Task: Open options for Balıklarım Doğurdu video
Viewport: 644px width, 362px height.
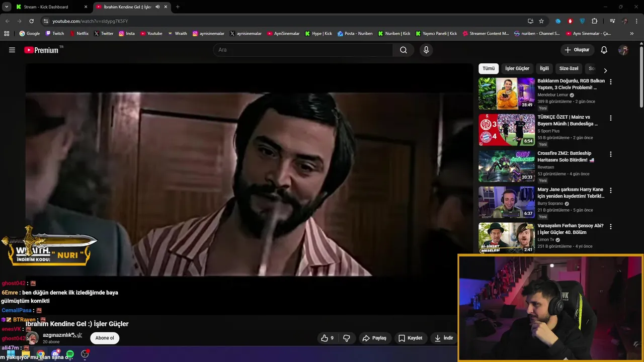Action: [611, 81]
